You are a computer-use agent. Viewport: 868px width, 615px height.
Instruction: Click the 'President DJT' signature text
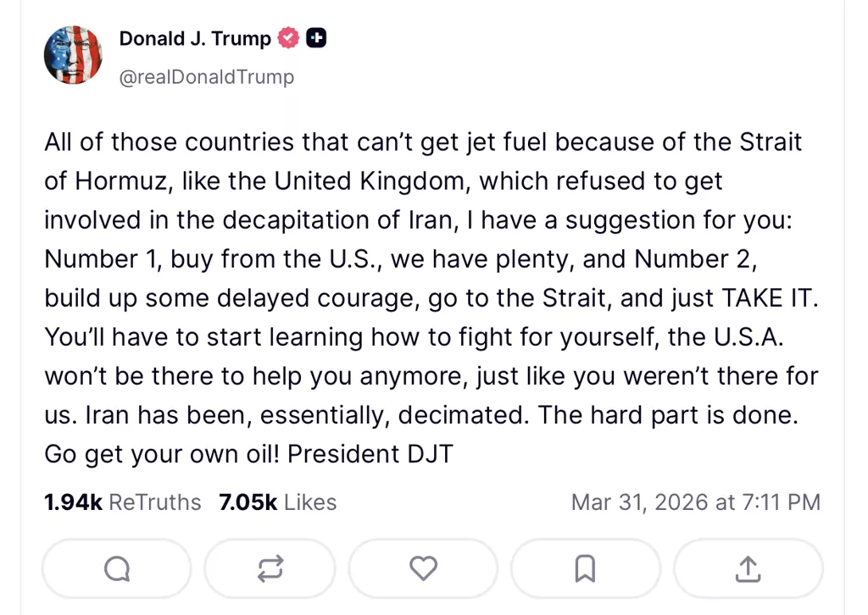(x=370, y=454)
